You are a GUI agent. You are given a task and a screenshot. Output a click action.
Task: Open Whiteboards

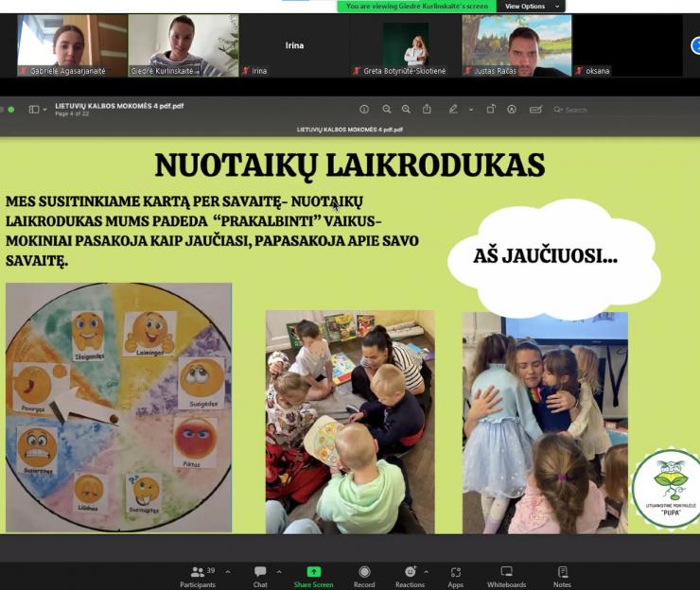pyautogui.click(x=507, y=577)
